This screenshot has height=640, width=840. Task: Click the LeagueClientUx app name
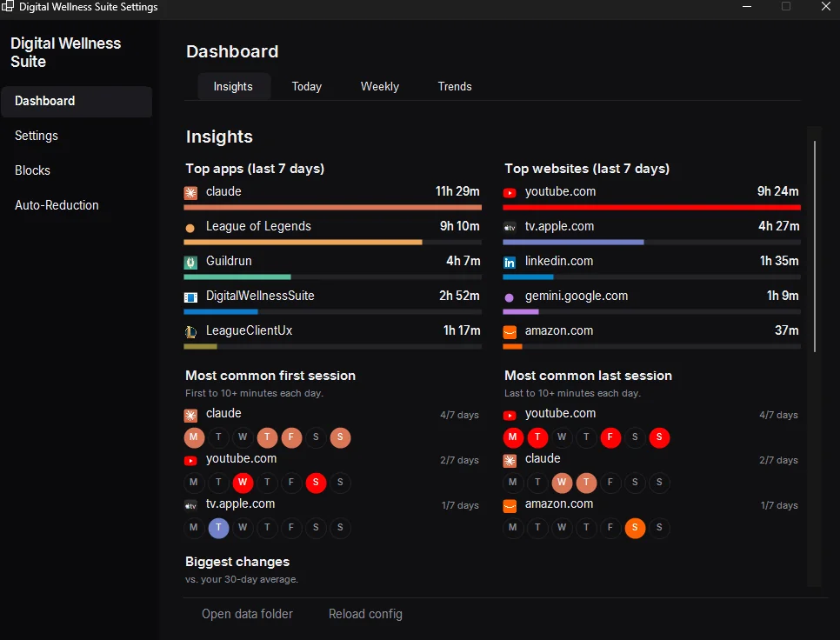(249, 331)
